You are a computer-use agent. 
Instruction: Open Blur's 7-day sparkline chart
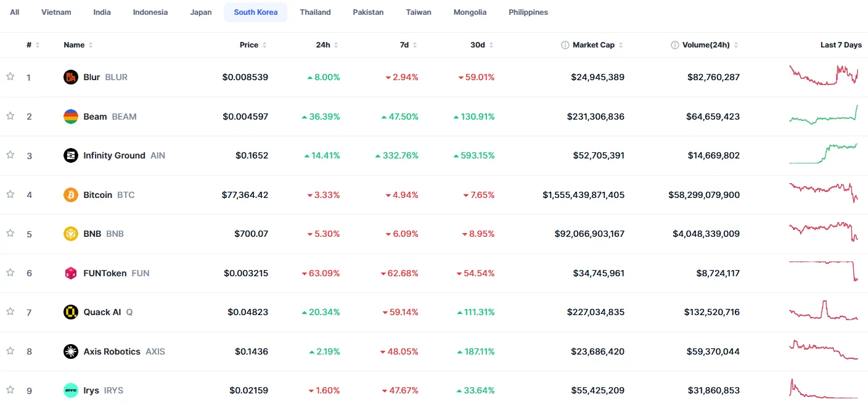click(x=823, y=75)
